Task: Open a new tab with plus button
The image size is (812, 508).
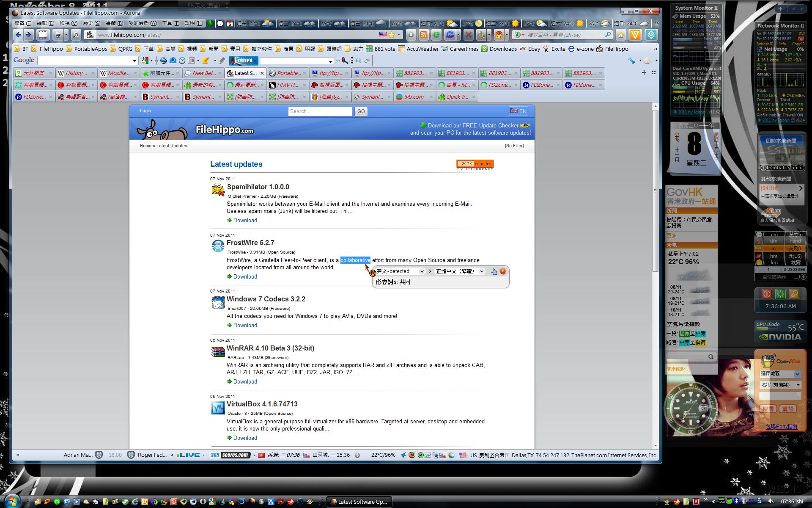Action: 644,73
